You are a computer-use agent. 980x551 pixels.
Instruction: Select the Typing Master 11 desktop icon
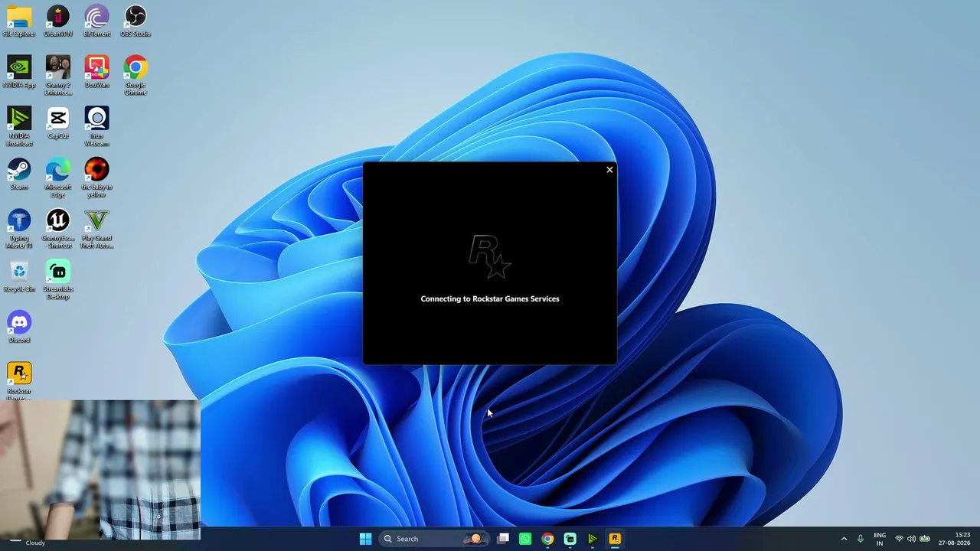19,229
